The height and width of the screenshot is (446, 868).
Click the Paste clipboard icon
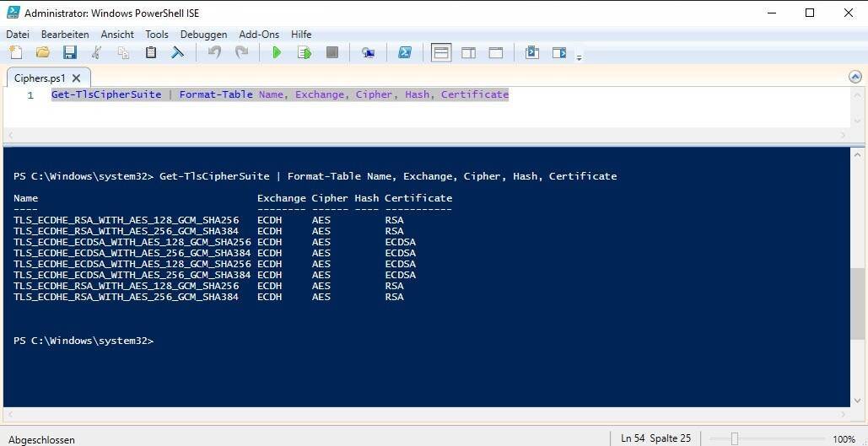[150, 52]
